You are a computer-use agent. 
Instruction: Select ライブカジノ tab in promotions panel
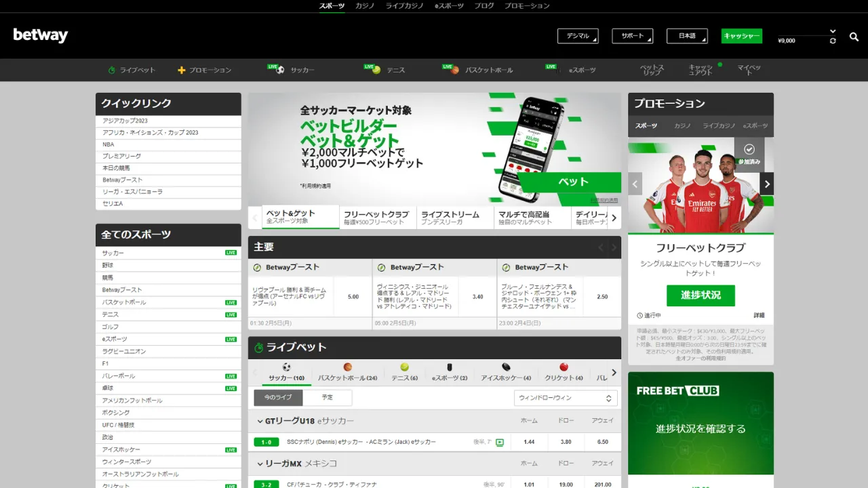tap(719, 126)
